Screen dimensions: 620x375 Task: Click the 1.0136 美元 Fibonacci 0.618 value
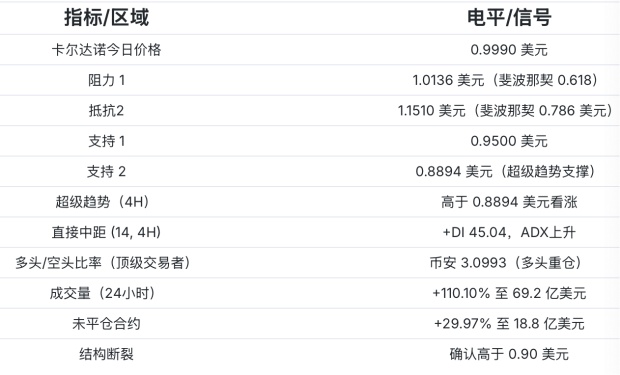506,80
